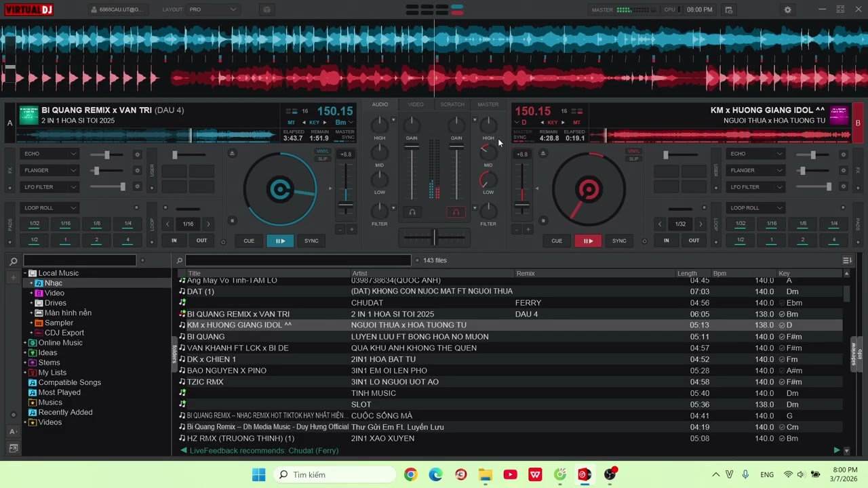
Task: Click the file search field
Action: pos(298,260)
